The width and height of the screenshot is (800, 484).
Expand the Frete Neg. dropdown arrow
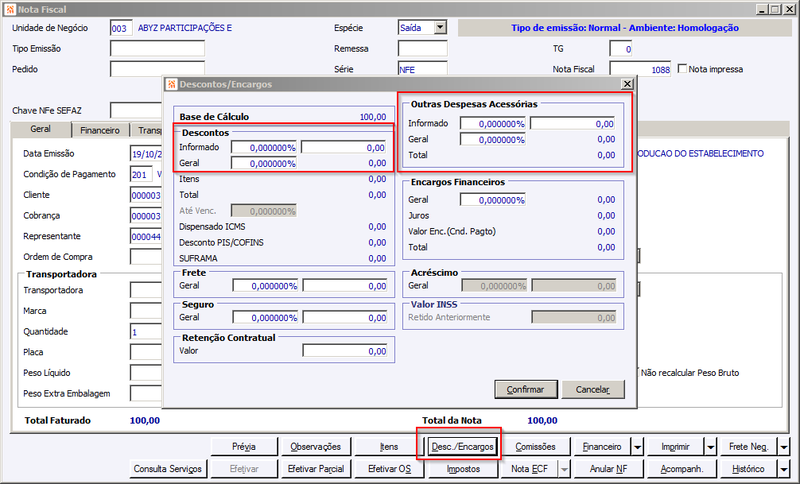pyautogui.click(x=784, y=447)
